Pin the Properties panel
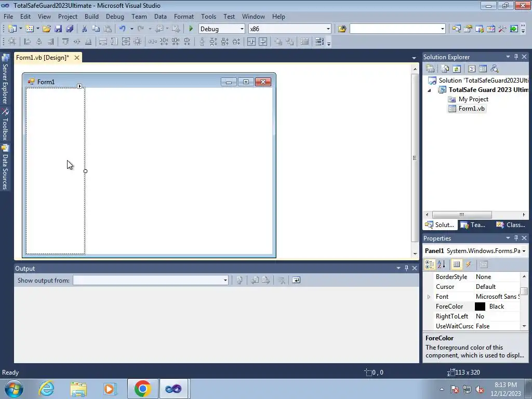 [x=516, y=238]
